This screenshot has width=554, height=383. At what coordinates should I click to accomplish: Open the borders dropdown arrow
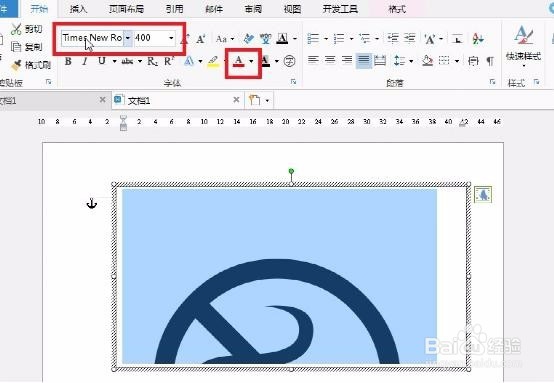tap(457, 61)
